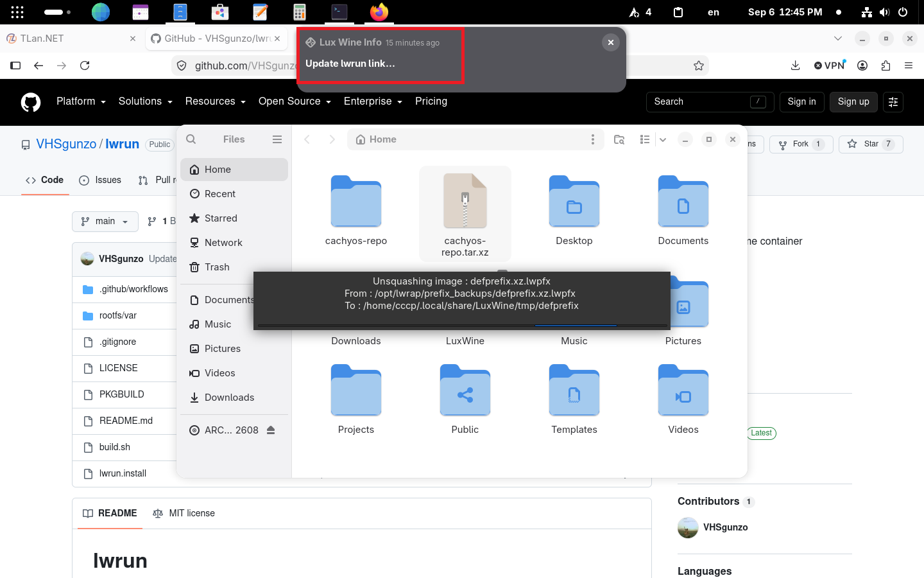
Task: Click the unsquashing progress bar
Action: [x=462, y=326]
